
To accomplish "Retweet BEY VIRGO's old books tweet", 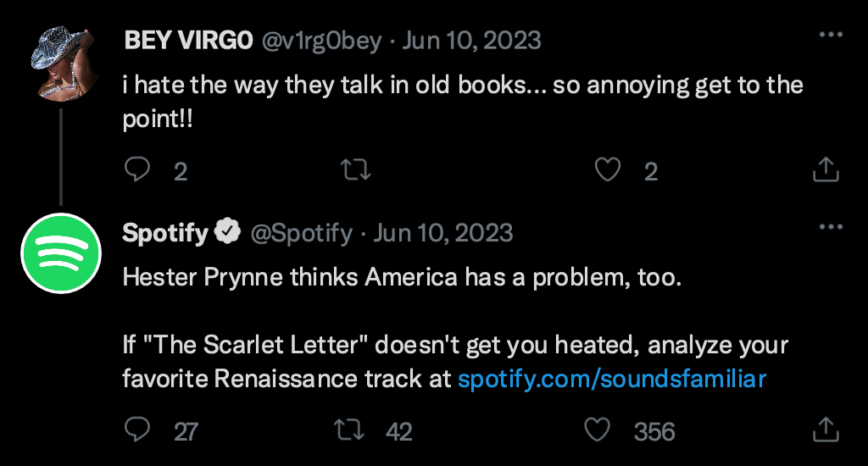I will point(355,170).
